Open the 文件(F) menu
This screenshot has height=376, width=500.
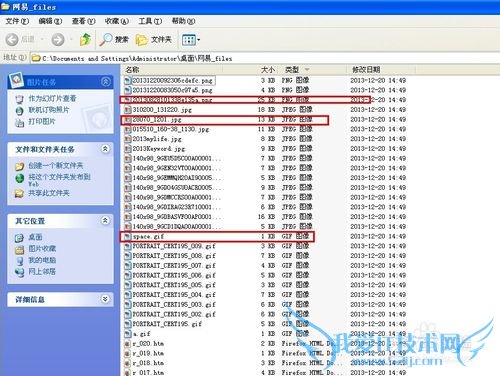click(x=17, y=21)
